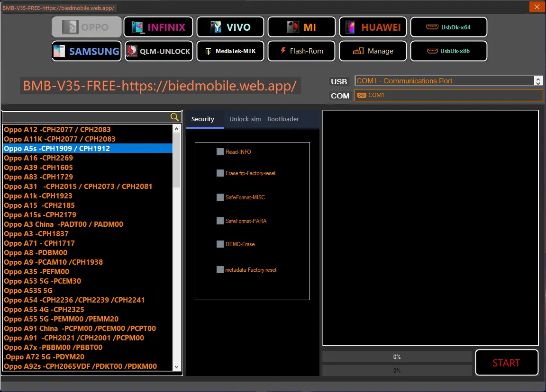Select Oppo A91 China -PCPM00 /PCEM00 /PCPT00
546x392 pixels.
click(x=88, y=329)
